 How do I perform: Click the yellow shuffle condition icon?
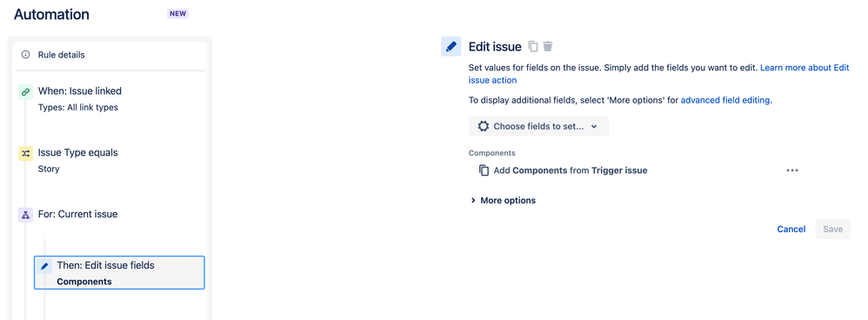[25, 154]
